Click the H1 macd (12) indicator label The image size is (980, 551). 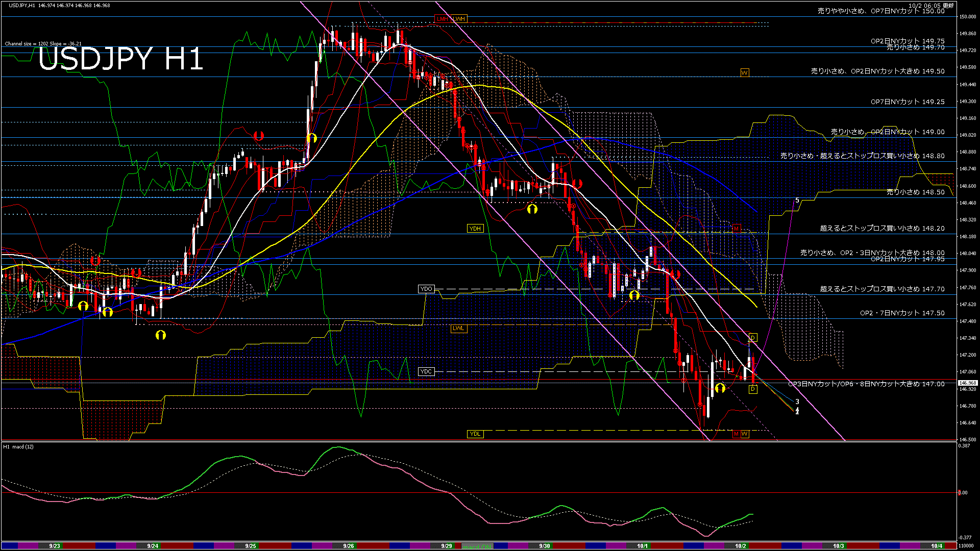pyautogui.click(x=18, y=447)
